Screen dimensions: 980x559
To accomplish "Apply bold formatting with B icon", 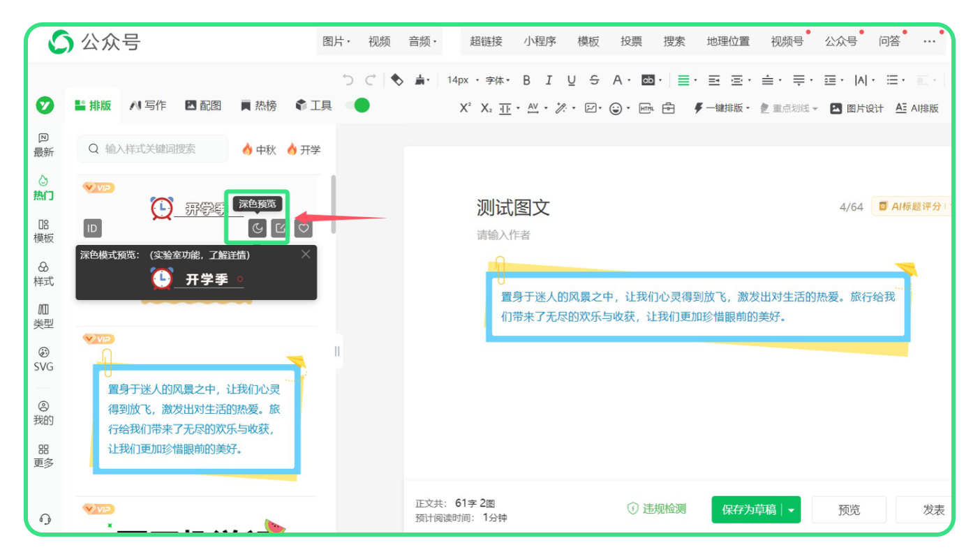I will [x=527, y=80].
